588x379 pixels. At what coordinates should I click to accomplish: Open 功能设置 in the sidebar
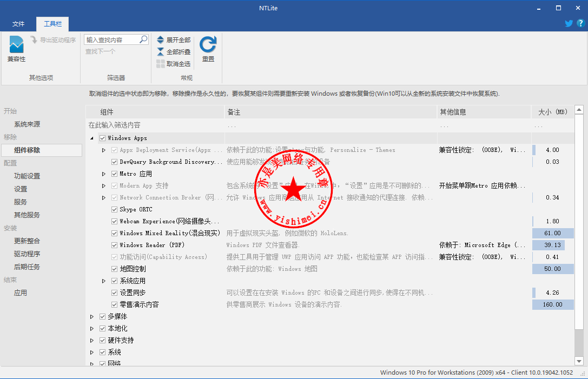[x=27, y=176]
